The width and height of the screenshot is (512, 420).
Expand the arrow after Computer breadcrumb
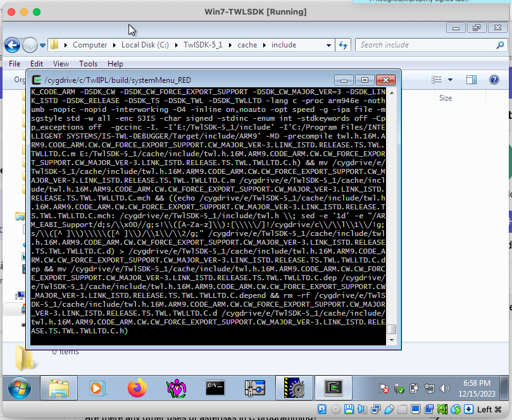pos(115,45)
